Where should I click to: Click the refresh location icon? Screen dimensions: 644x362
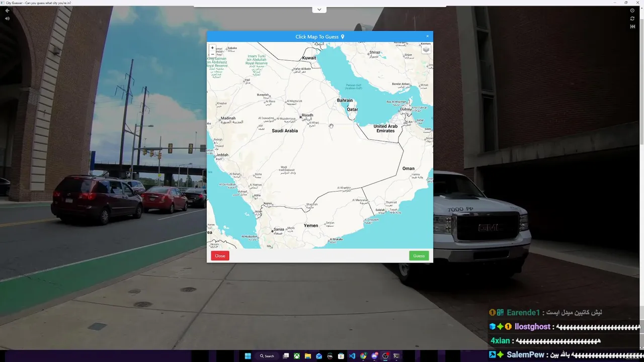click(632, 19)
